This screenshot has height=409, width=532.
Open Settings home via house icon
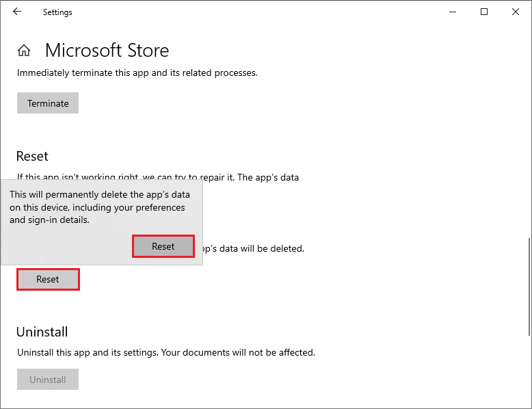click(24, 50)
